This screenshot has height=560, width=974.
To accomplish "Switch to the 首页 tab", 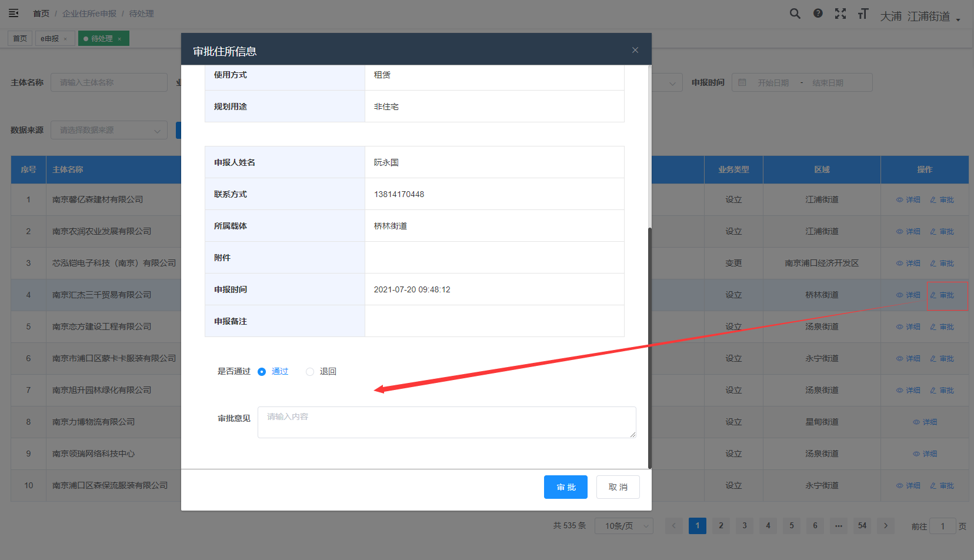I will coord(20,38).
